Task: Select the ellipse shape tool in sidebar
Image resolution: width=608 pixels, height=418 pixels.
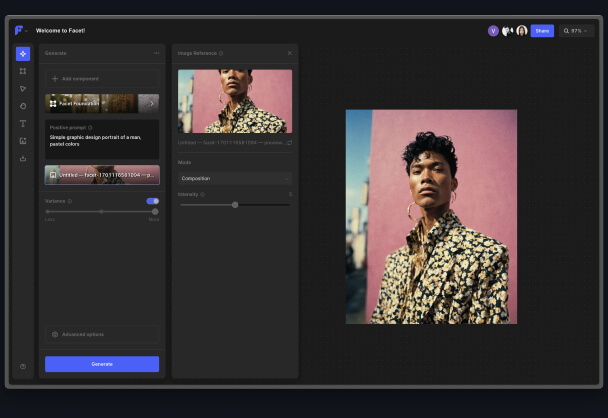Action: [22, 106]
